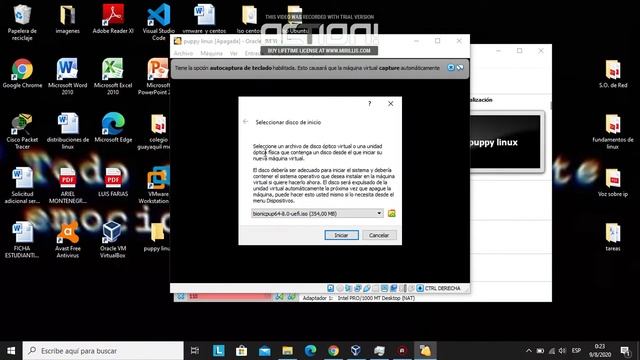640x360 pixels.
Task: Dismiss the autocaptura de teclado notification
Action: tap(451, 68)
